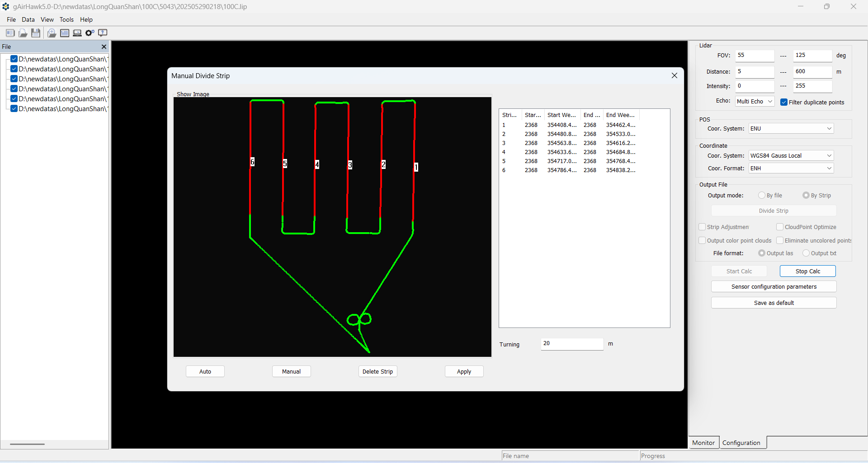This screenshot has height=463, width=868.
Task: Open the Coor. Format ENH dropdown
Action: 791,168
